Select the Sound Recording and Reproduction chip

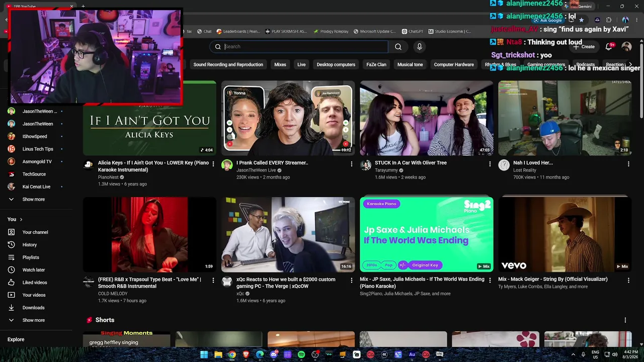tap(228, 65)
